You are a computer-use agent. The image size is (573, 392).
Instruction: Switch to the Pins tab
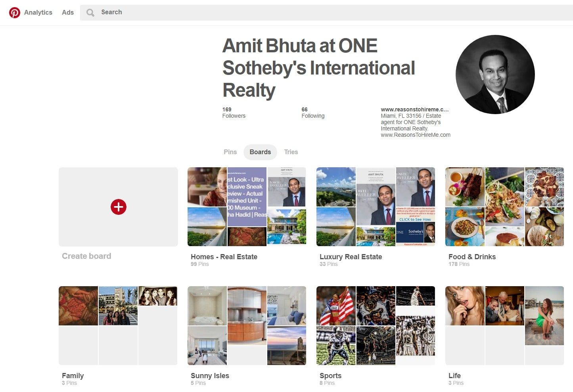pos(230,152)
